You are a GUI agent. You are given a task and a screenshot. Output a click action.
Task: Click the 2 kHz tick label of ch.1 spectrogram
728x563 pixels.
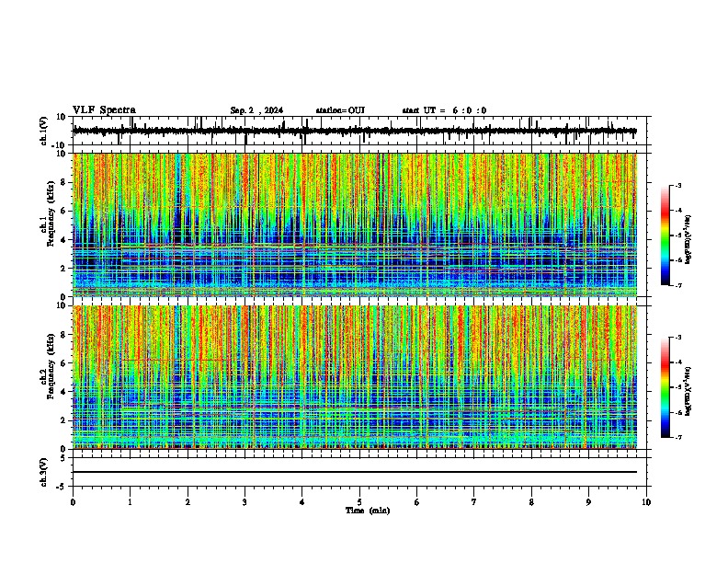[64, 268]
